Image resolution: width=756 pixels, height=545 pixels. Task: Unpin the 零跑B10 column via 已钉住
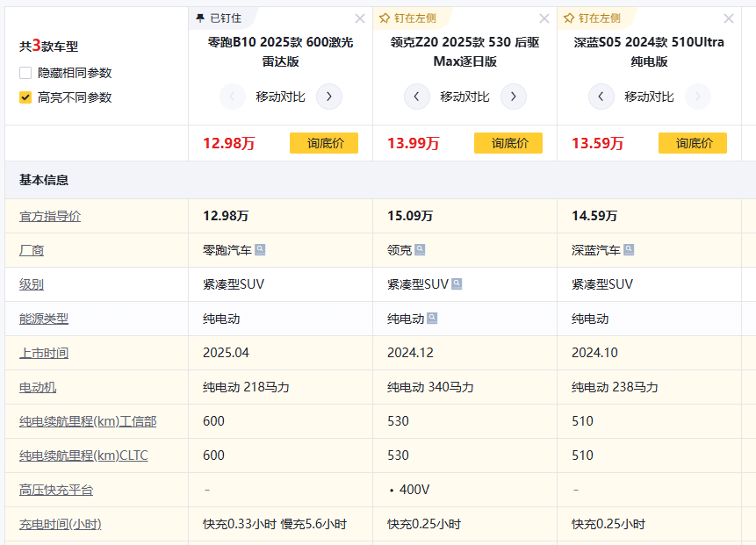[219, 18]
